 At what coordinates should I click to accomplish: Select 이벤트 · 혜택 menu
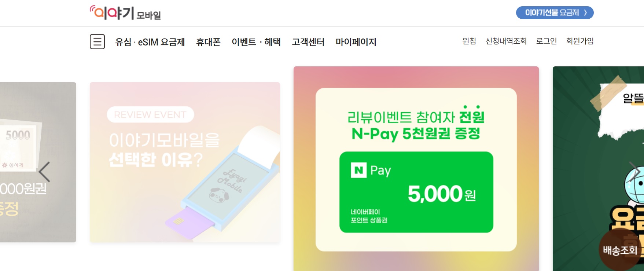(256, 42)
